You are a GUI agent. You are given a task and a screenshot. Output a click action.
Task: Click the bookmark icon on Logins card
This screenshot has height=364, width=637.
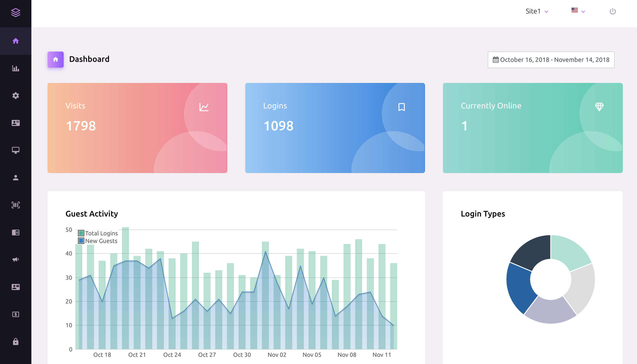coord(401,107)
